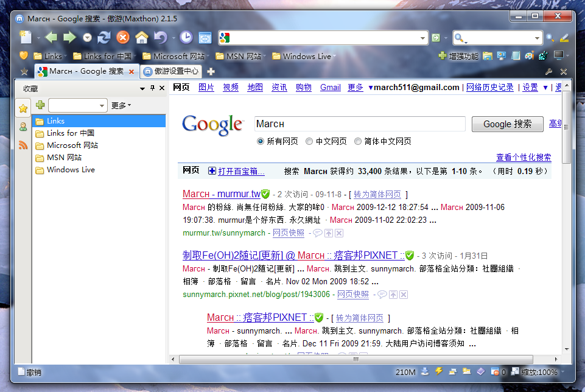Click the full screen toggle icon in toolbar

click(205, 38)
